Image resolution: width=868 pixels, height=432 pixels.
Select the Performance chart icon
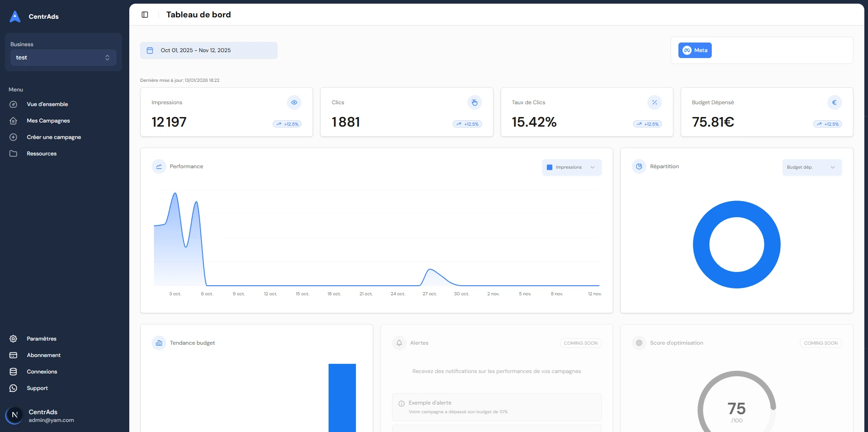pyautogui.click(x=159, y=166)
